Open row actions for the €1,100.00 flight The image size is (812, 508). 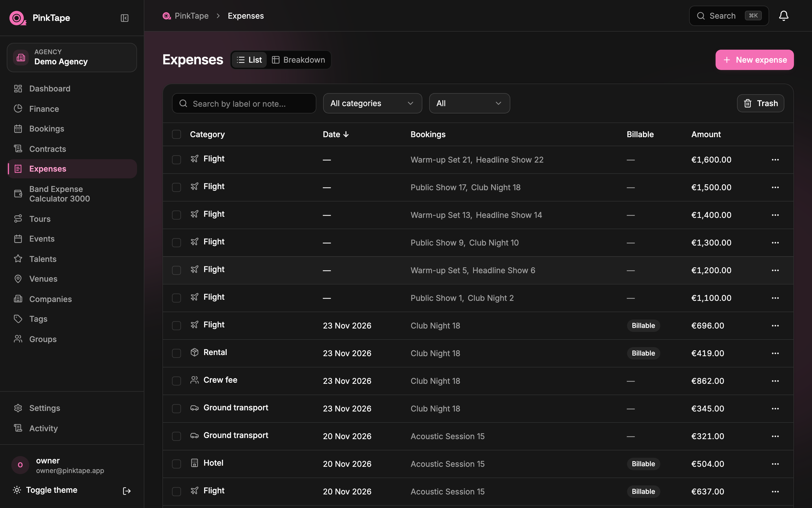(x=775, y=298)
